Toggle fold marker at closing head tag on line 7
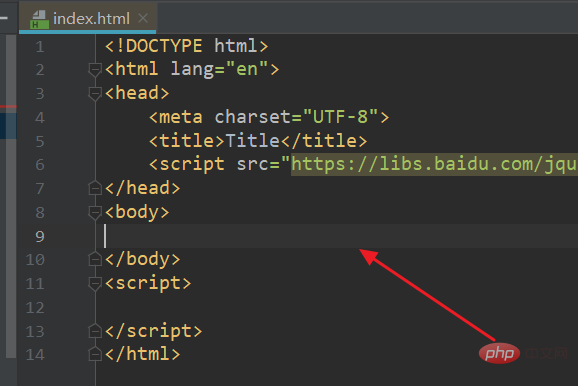Screen dimensions: 578x386 tap(95, 188)
